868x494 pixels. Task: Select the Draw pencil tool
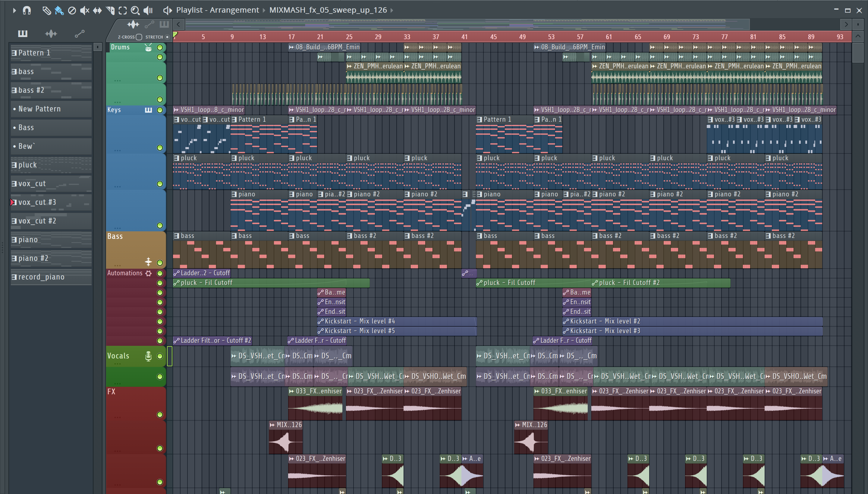click(46, 11)
